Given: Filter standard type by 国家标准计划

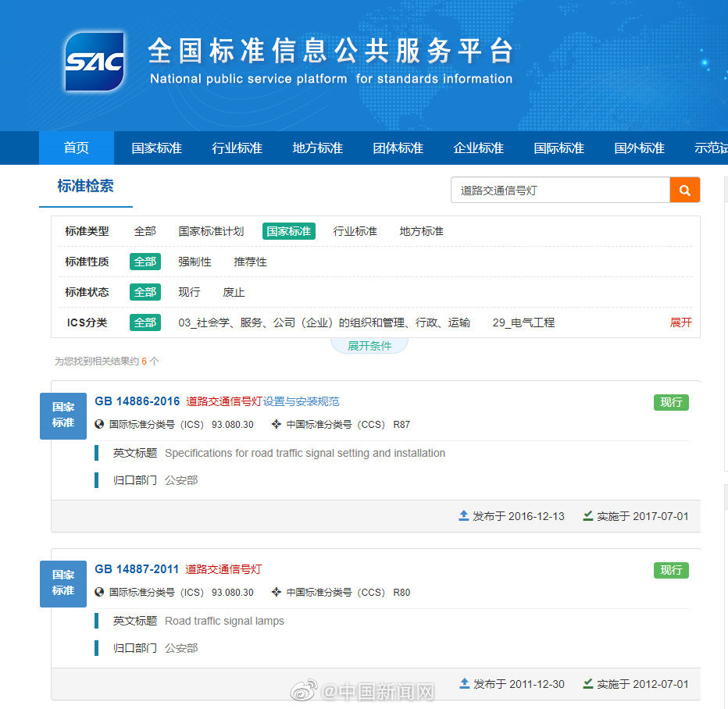Looking at the screenshot, I should click(211, 231).
